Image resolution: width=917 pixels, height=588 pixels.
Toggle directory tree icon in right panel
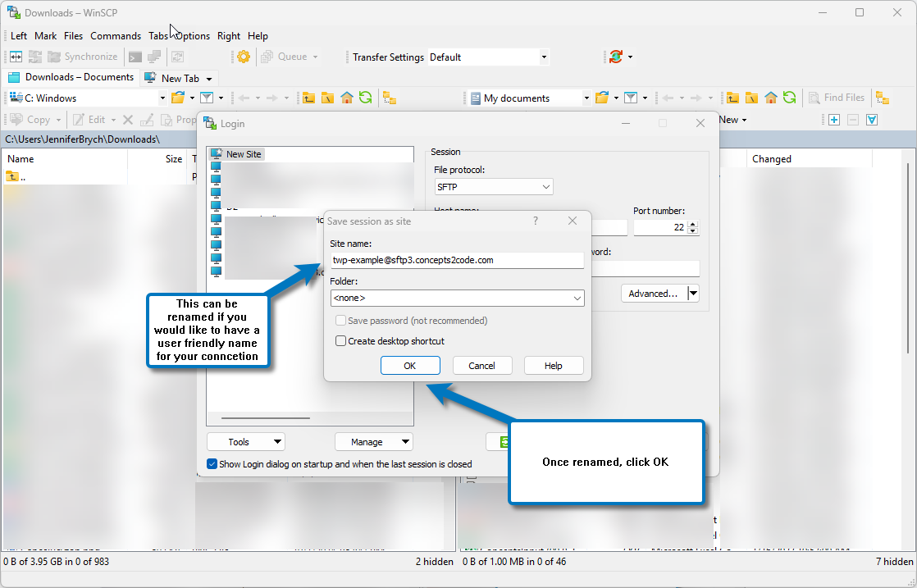pos(883,98)
